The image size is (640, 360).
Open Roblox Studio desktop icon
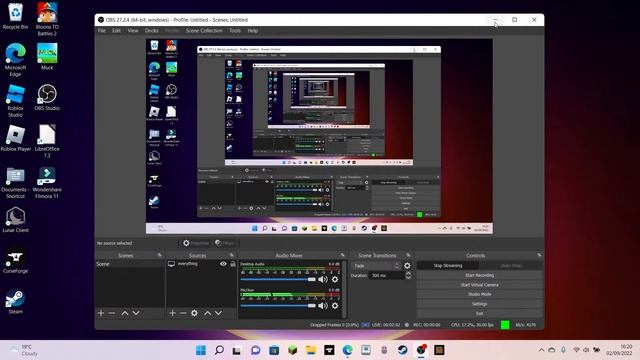(x=15, y=101)
